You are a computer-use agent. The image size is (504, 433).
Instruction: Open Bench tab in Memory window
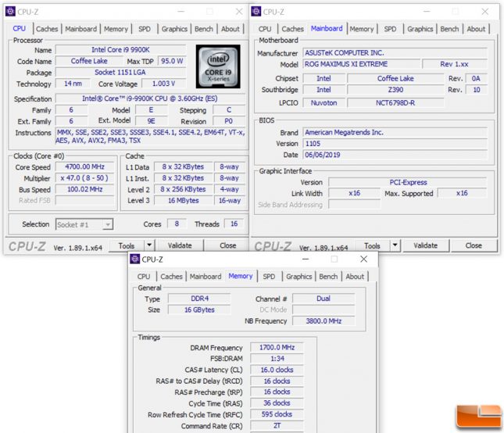(328, 277)
